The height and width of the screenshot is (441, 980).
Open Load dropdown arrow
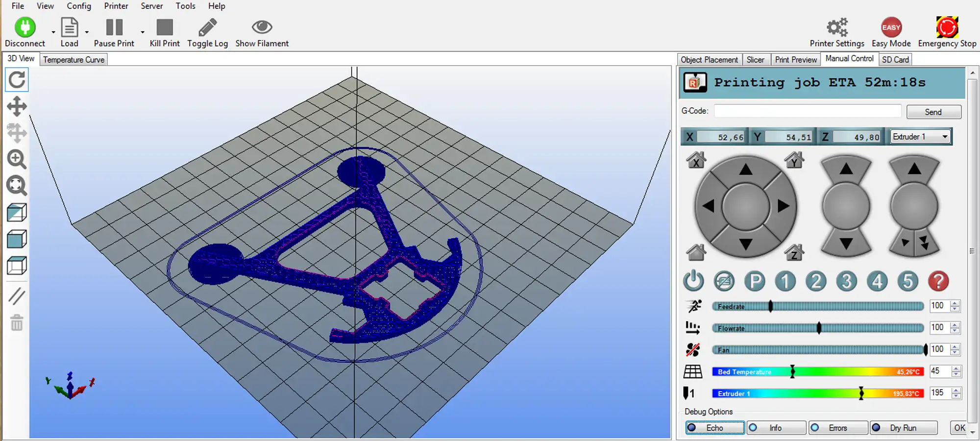tap(87, 32)
